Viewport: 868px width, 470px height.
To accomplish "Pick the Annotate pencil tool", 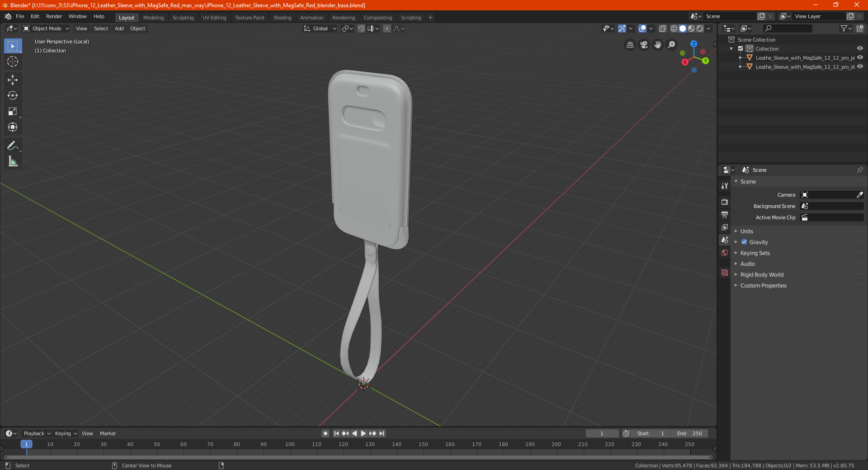I will [13, 146].
